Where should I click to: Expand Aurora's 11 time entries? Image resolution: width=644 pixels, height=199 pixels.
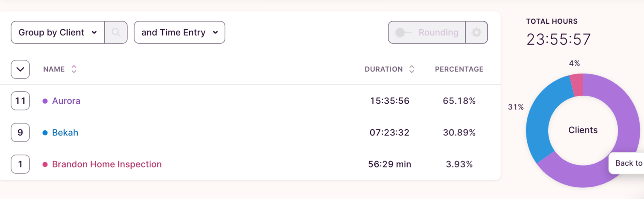tap(20, 101)
